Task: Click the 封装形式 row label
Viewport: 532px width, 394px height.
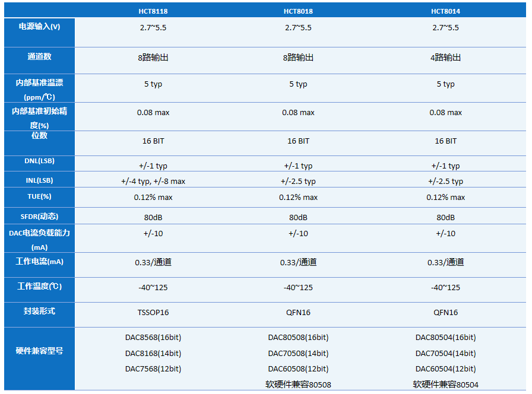Action: coord(40,311)
